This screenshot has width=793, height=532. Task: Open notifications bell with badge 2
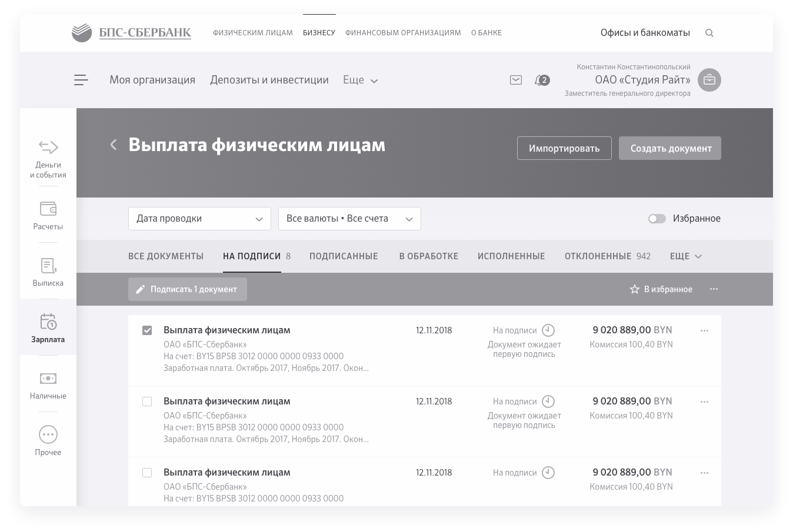click(x=542, y=80)
